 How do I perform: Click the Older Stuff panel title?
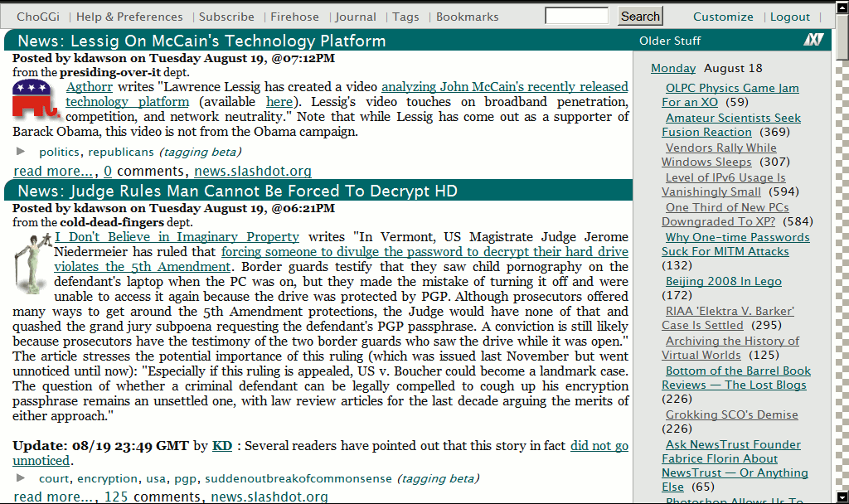coord(670,41)
